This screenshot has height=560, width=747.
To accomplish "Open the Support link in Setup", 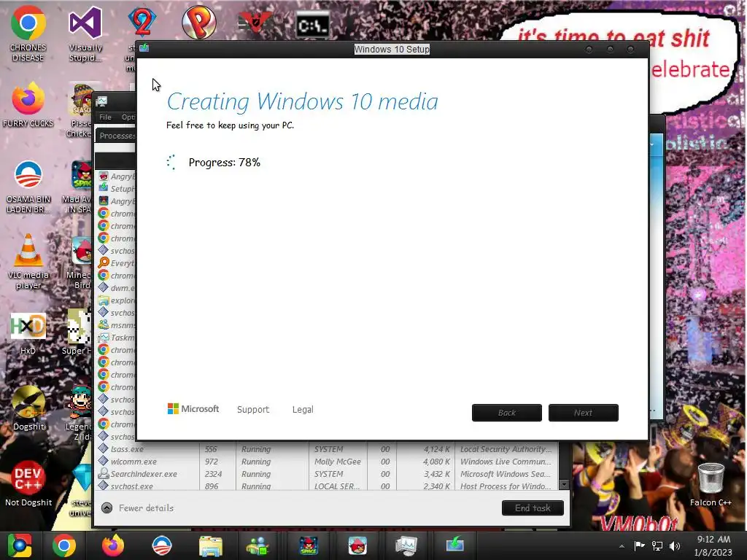I will click(x=253, y=410).
